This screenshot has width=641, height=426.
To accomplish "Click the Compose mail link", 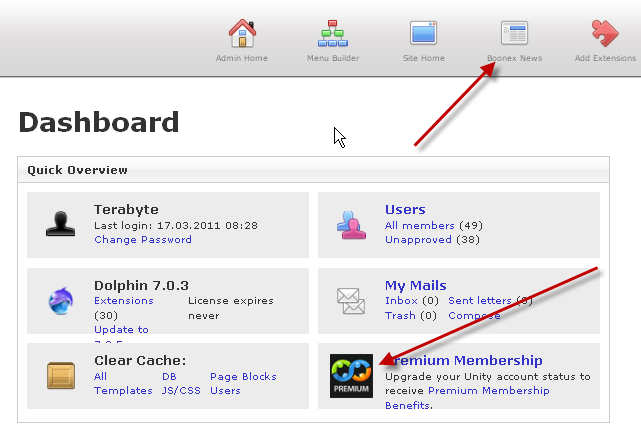I will click(474, 316).
